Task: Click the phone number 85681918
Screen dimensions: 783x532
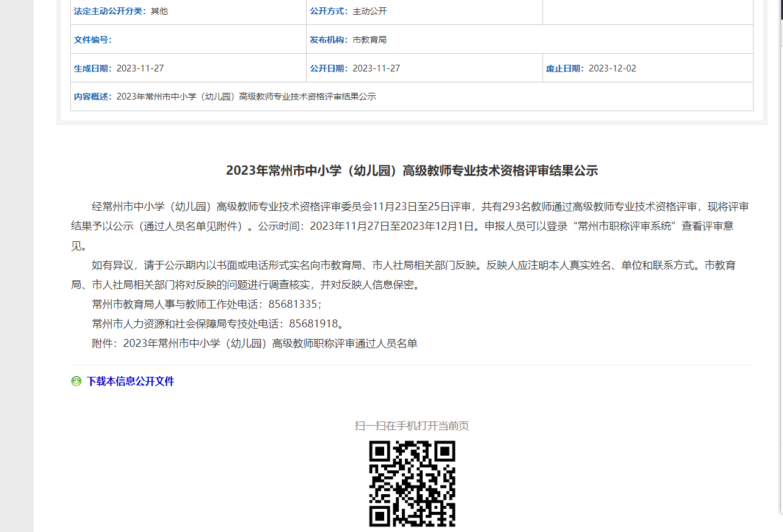Action: tap(313, 324)
